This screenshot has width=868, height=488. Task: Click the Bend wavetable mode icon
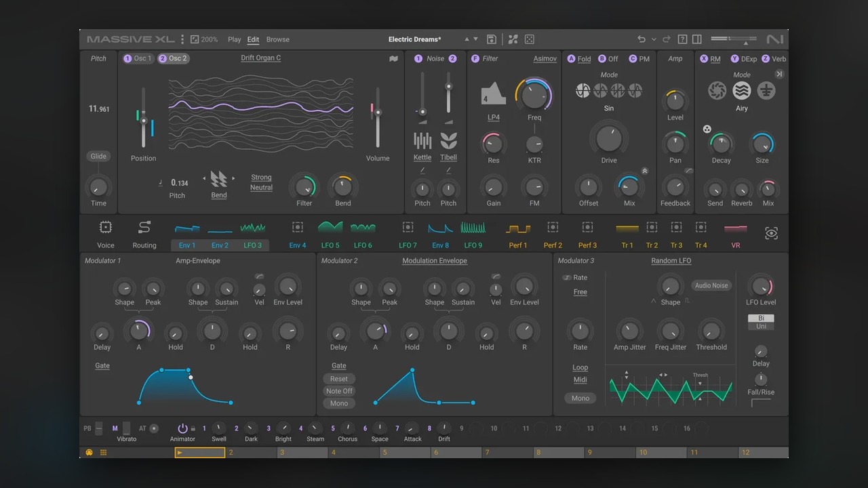click(218, 179)
